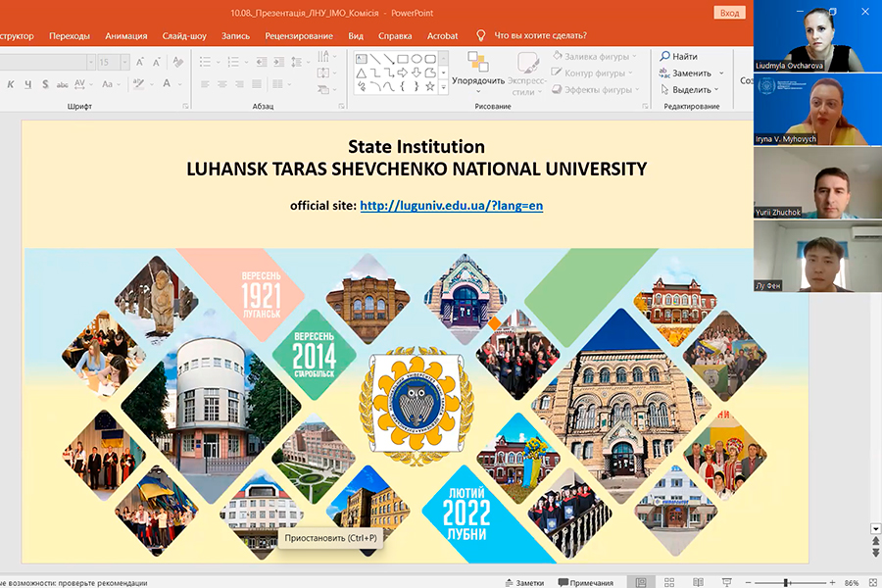Open the Review (Рецензирование) ribbon tab
This screenshot has width=882, height=588.
pos(298,36)
